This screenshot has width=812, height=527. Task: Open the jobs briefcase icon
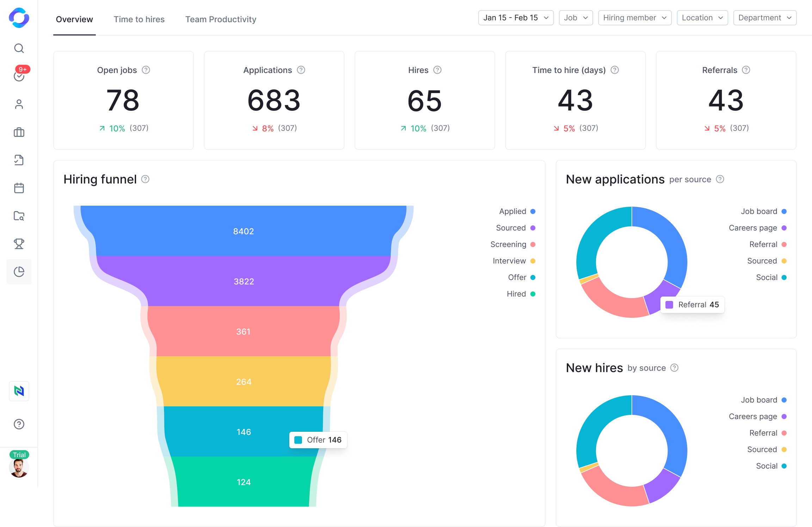tap(19, 132)
